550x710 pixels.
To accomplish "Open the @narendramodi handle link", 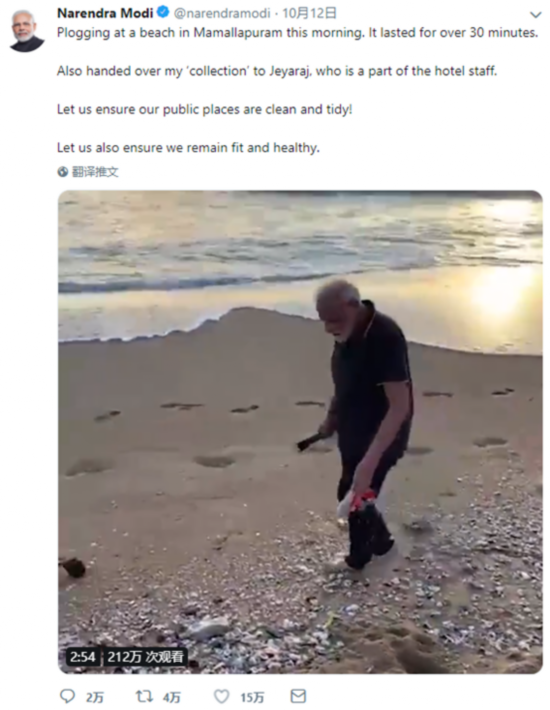I will (222, 14).
